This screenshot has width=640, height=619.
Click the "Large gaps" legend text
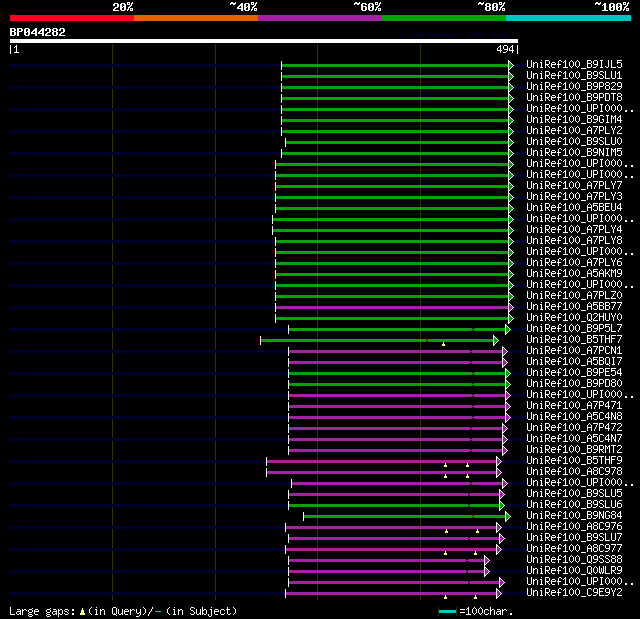pos(42,611)
